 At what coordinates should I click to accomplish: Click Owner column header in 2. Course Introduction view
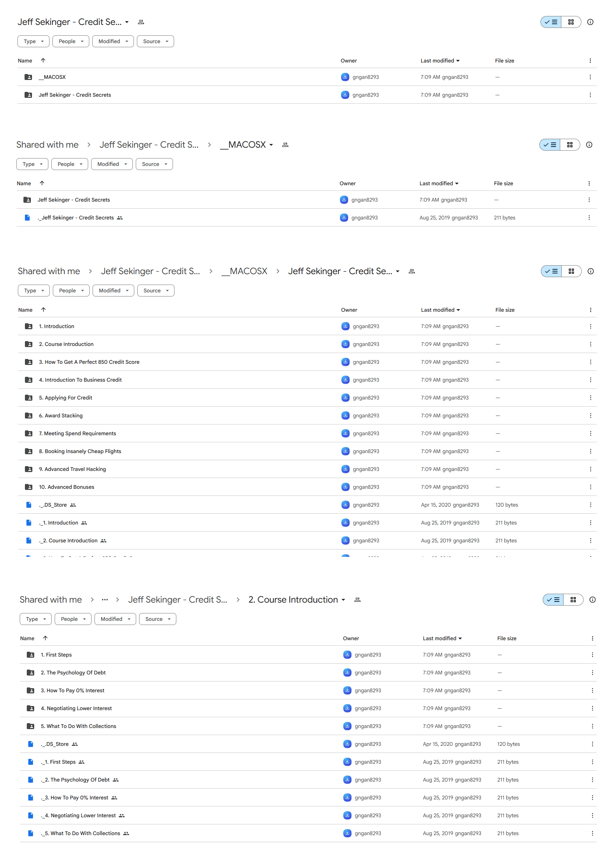click(x=351, y=638)
